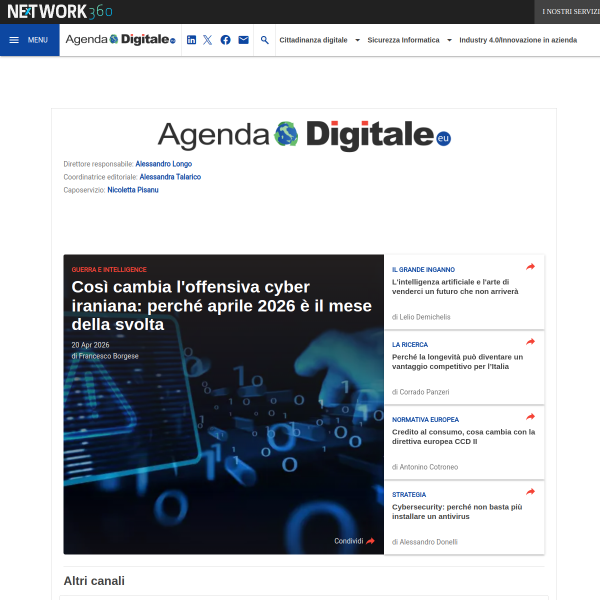This screenshot has height=600, width=600.
Task: Expand the Sicurezza Informatica dropdown arrow
Action: click(449, 40)
